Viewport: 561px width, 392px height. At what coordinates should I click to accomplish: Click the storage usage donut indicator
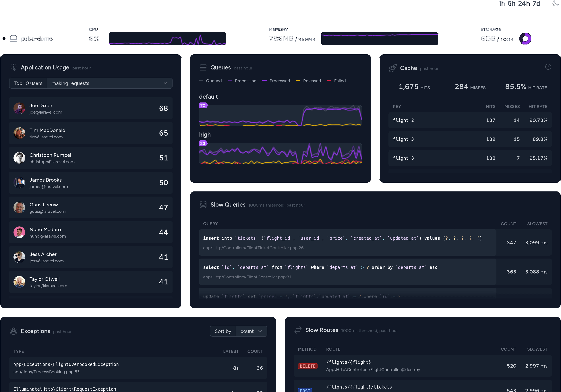click(525, 39)
